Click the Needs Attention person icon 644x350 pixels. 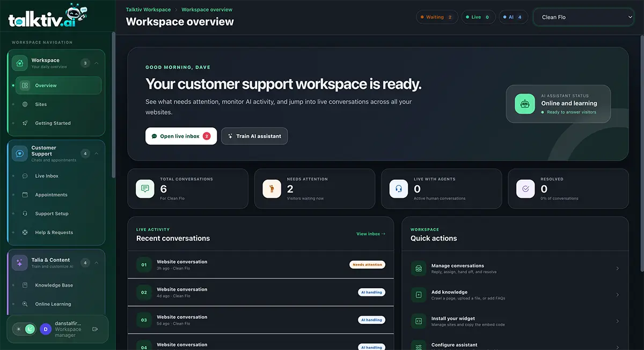[x=272, y=189]
